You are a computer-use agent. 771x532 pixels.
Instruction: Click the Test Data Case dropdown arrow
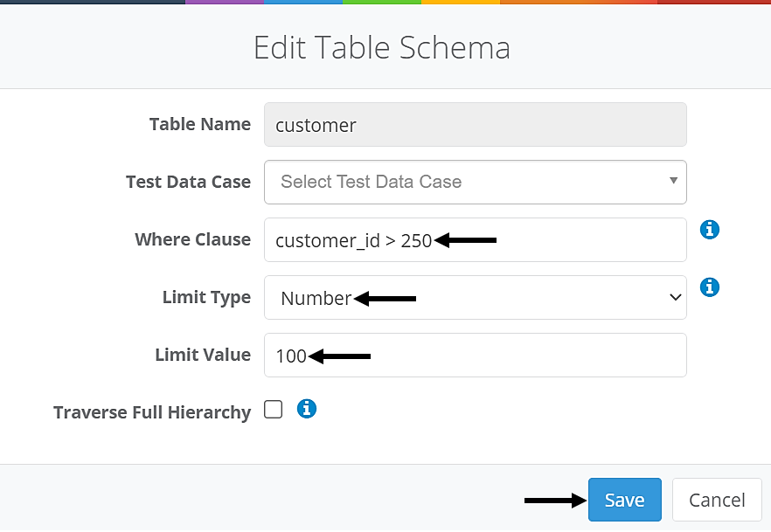click(673, 181)
